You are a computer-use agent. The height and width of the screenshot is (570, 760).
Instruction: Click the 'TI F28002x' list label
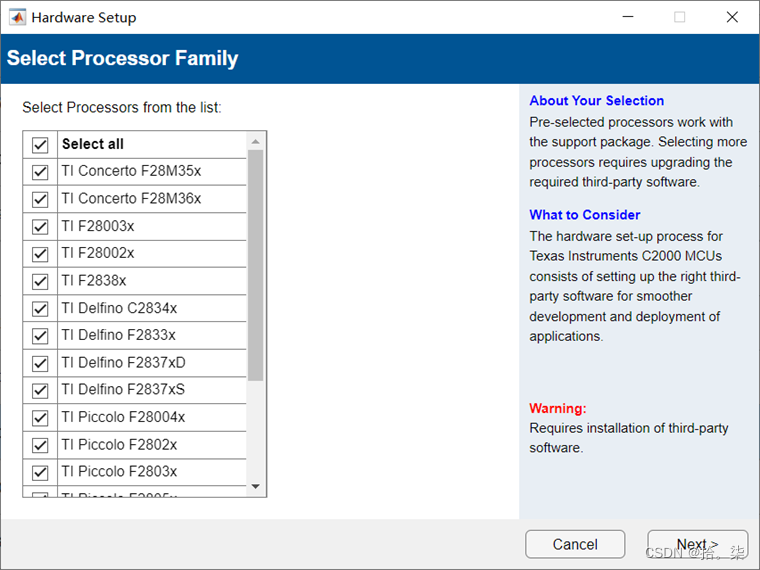(98, 253)
